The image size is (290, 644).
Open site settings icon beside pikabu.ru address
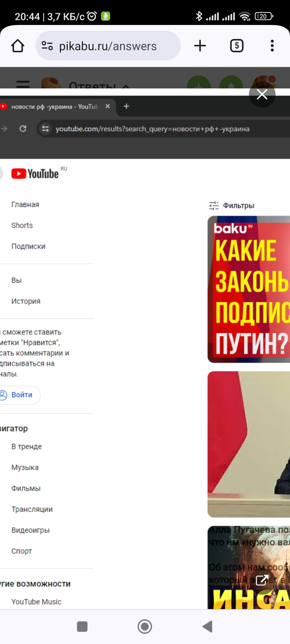click(47, 46)
